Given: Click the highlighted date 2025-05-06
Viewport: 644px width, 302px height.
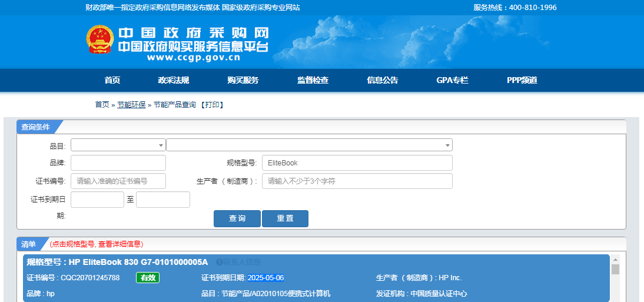Looking at the screenshot, I should coord(265,278).
